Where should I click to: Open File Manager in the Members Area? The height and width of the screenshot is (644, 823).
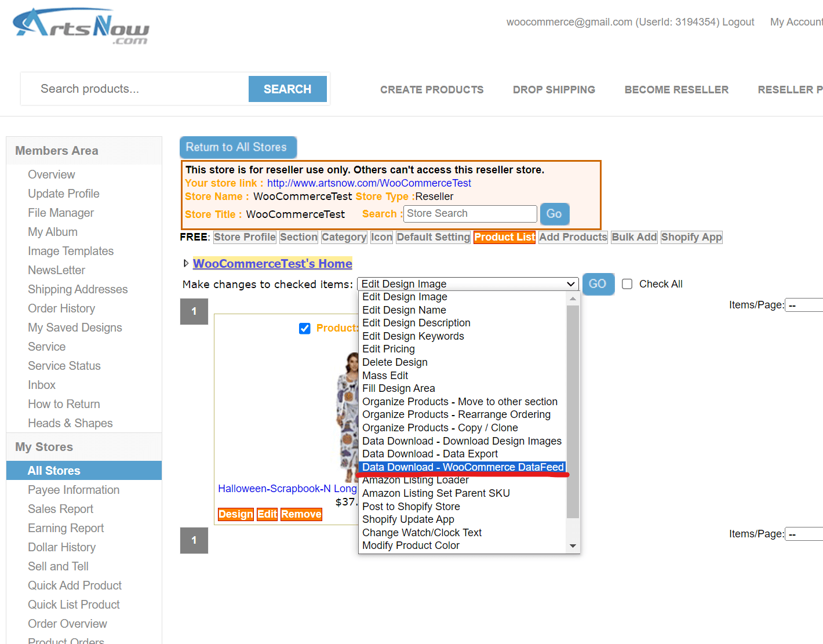pyautogui.click(x=61, y=213)
